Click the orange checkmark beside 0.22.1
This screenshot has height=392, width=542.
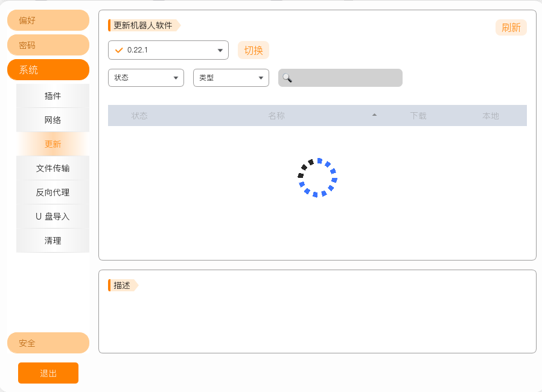click(x=119, y=50)
